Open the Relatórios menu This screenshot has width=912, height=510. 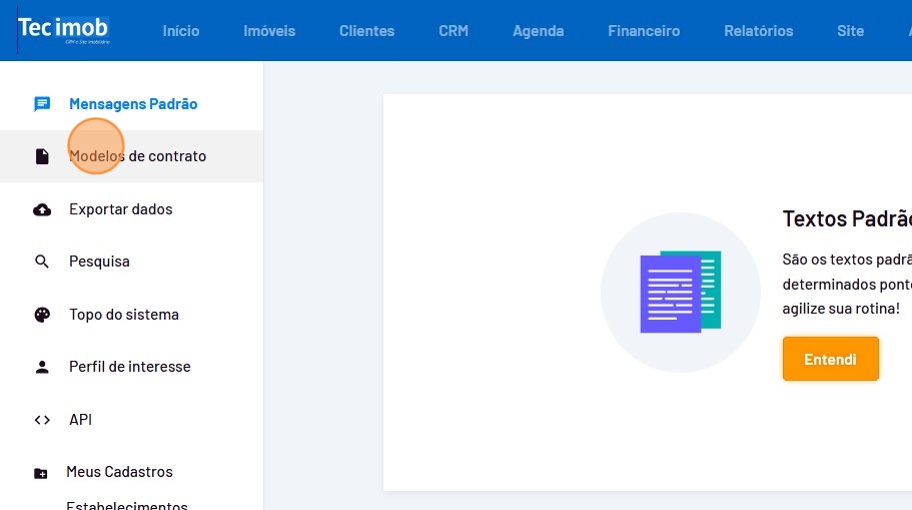(x=758, y=31)
